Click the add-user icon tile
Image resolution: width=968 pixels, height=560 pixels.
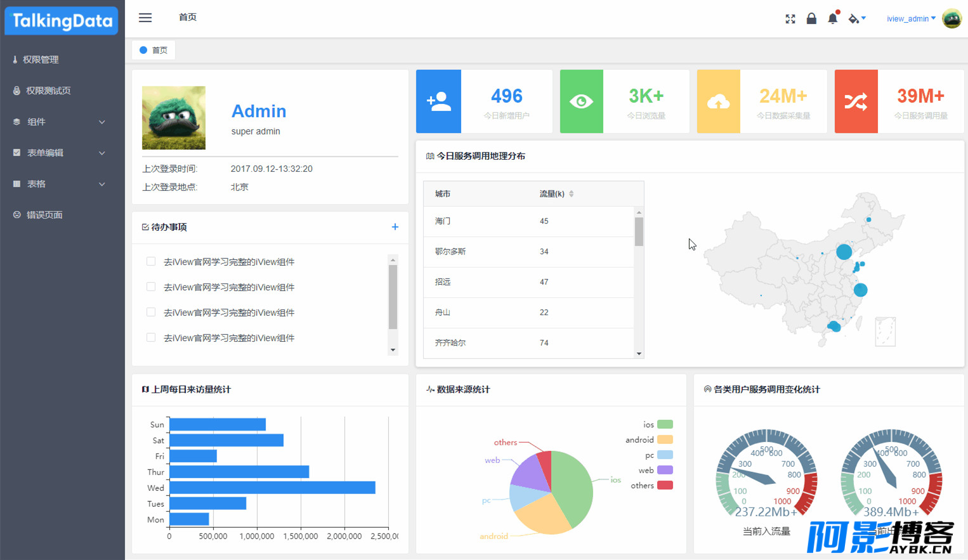(439, 101)
